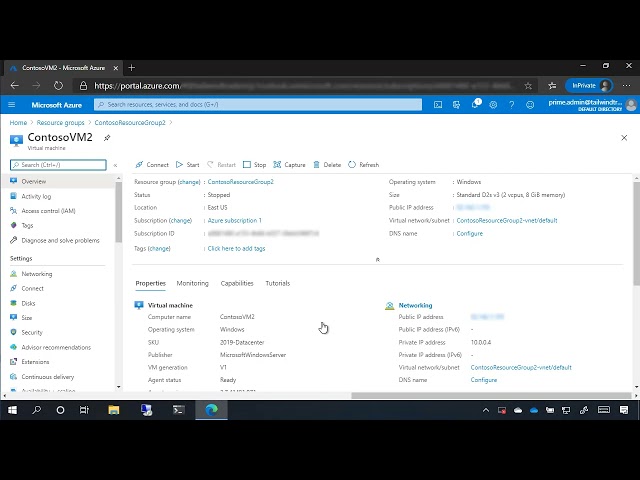Click the Connect toolbar button
Viewport: 640px width, 480px height.
pyautogui.click(x=152, y=165)
